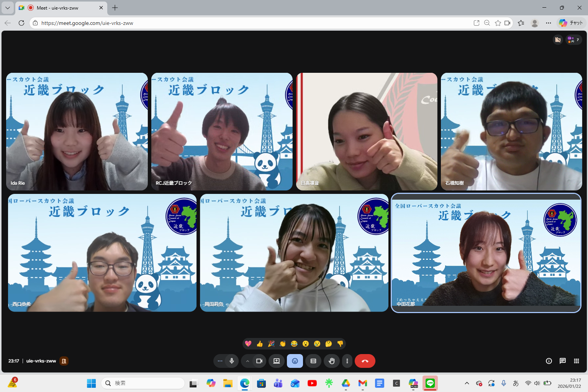Click the present screen icon

(x=277, y=361)
